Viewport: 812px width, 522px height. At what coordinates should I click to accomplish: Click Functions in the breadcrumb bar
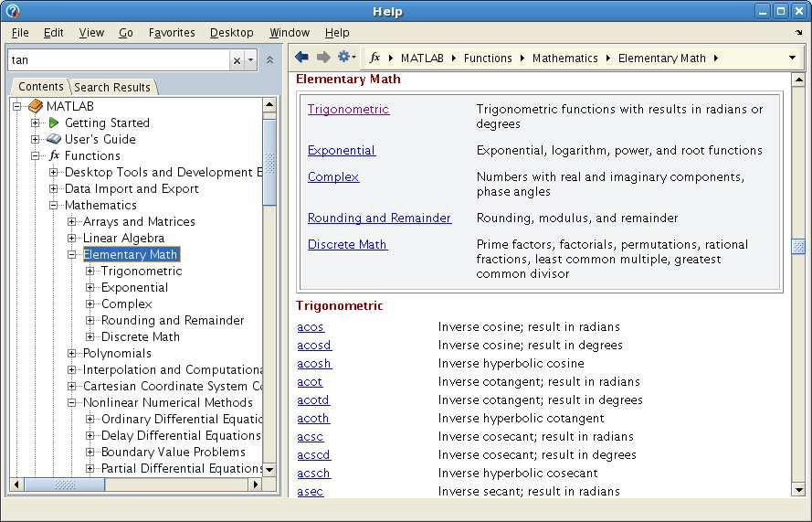point(488,59)
